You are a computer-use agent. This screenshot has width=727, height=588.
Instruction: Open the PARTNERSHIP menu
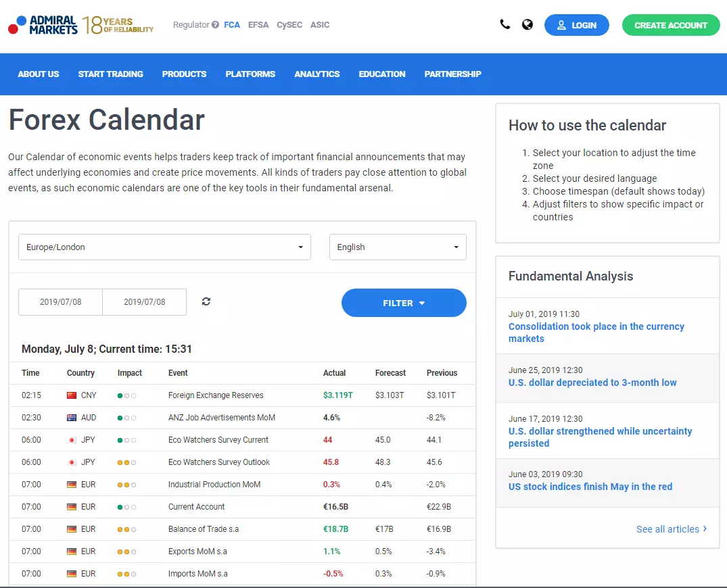[453, 74]
